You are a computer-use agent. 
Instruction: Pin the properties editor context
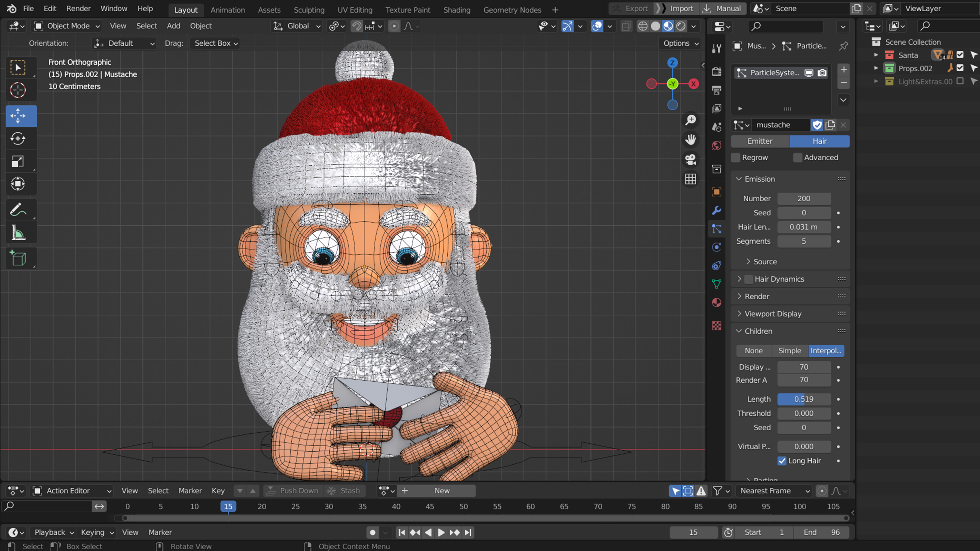pos(843,46)
